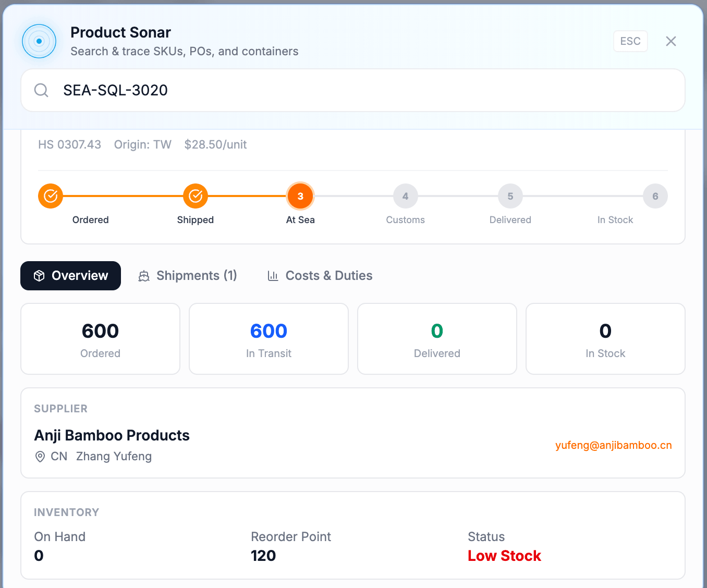The height and width of the screenshot is (588, 707).
Task: Select the Overview tab
Action: [x=70, y=276]
